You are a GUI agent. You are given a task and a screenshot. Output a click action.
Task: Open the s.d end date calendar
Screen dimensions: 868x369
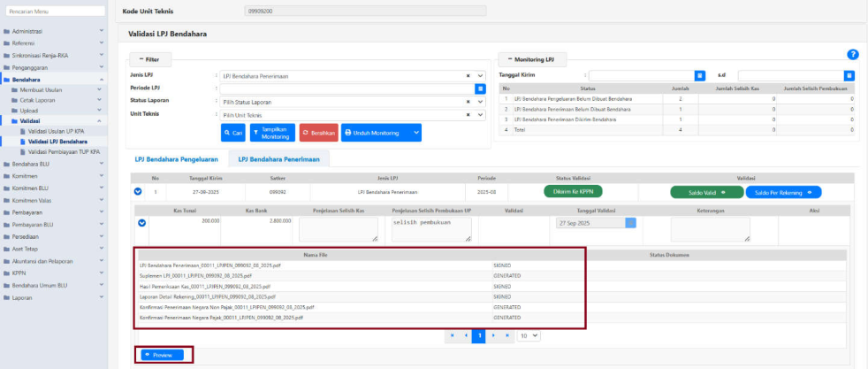[849, 76]
